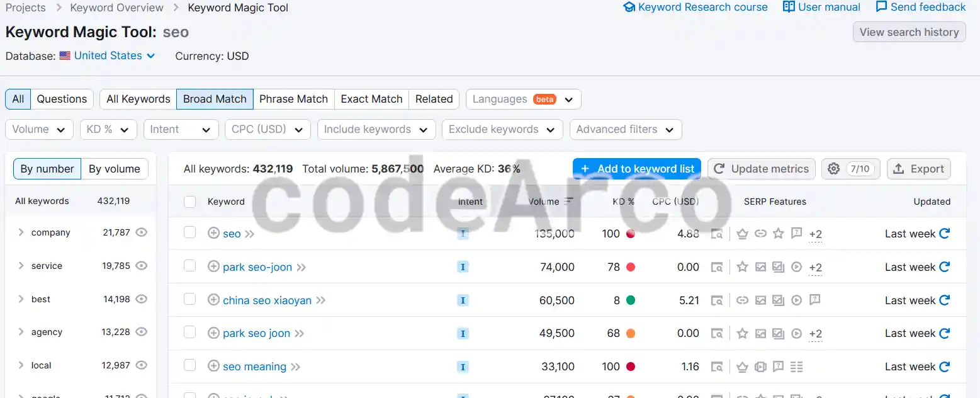Switch to All Keywords match type
The image size is (980, 398).
[x=138, y=99]
